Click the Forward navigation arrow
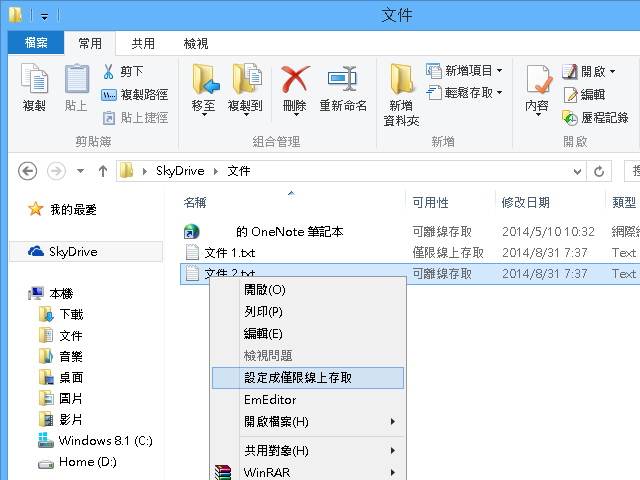 pyautogui.click(x=56, y=171)
